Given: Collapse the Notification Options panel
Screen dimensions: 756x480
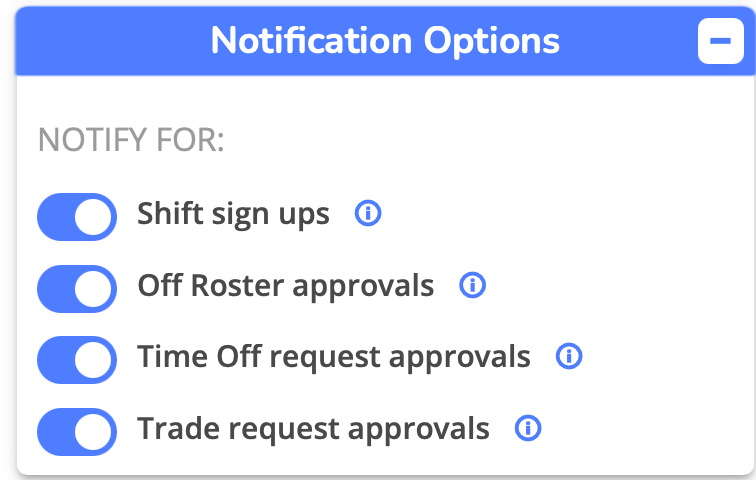Looking at the screenshot, I should pyautogui.click(x=720, y=42).
